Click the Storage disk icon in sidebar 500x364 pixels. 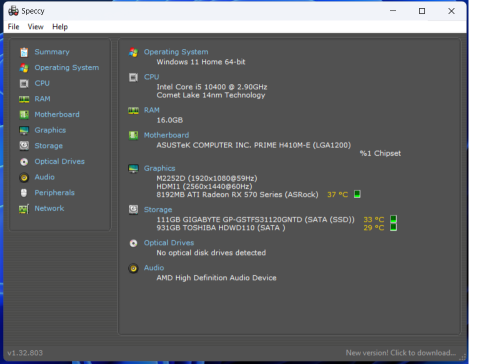click(24, 146)
